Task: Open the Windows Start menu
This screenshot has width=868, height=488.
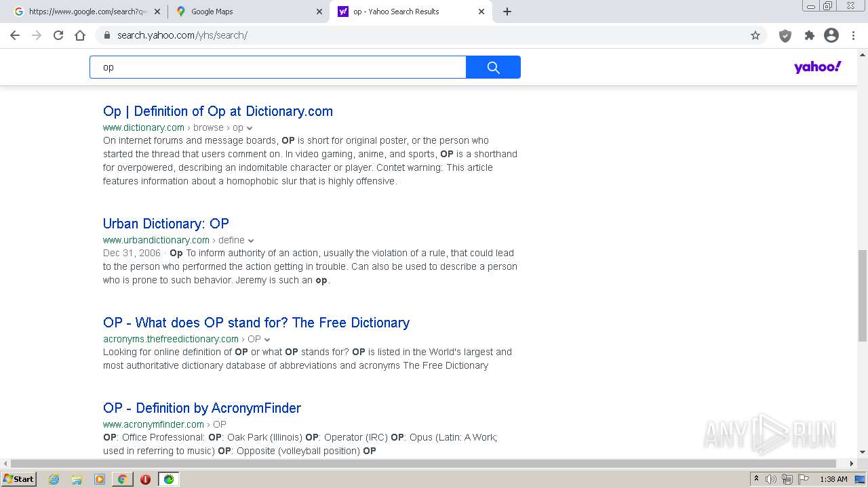Action: click(x=19, y=479)
